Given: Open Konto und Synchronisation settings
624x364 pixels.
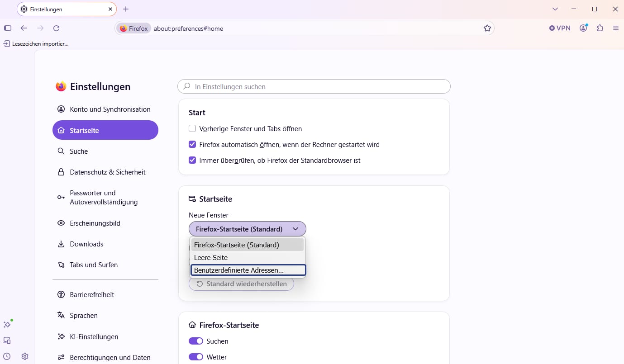Looking at the screenshot, I should click(x=105, y=109).
